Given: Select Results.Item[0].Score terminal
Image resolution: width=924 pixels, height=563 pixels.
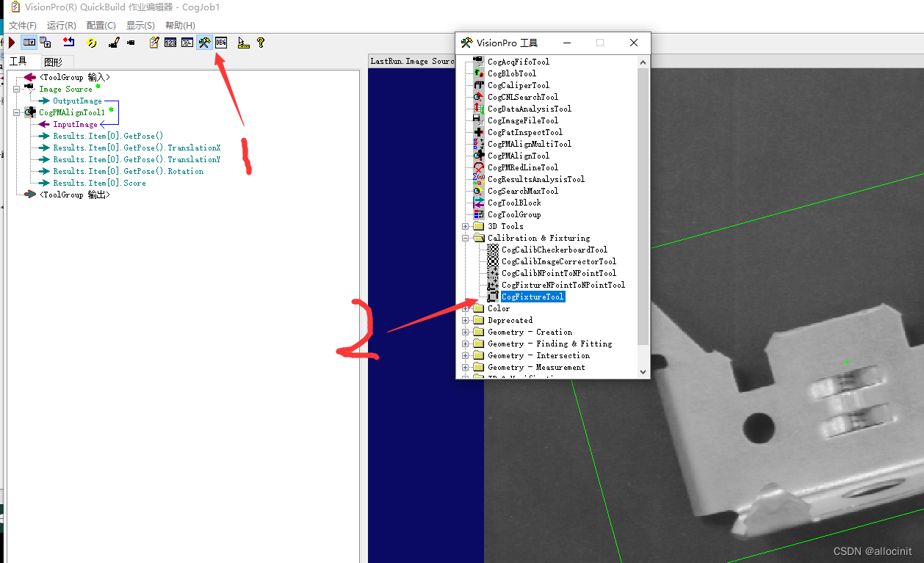Looking at the screenshot, I should [99, 183].
